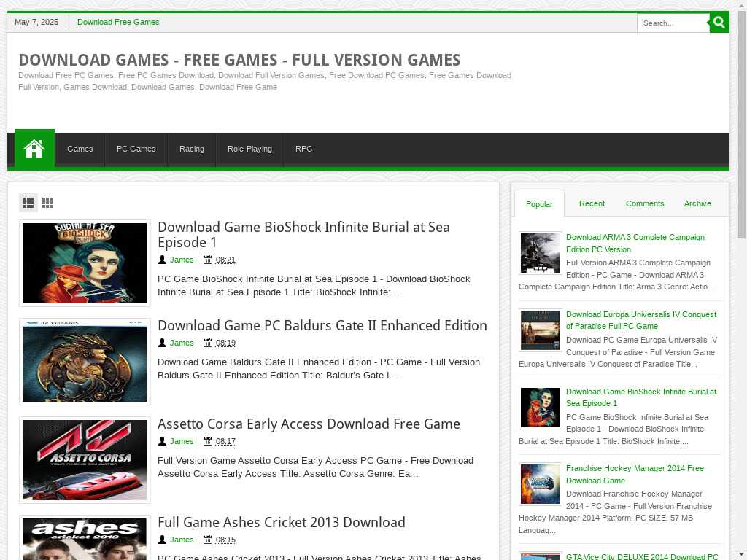The height and width of the screenshot is (560, 747).
Task: Switch to list view layout icon
Action: pos(28,203)
